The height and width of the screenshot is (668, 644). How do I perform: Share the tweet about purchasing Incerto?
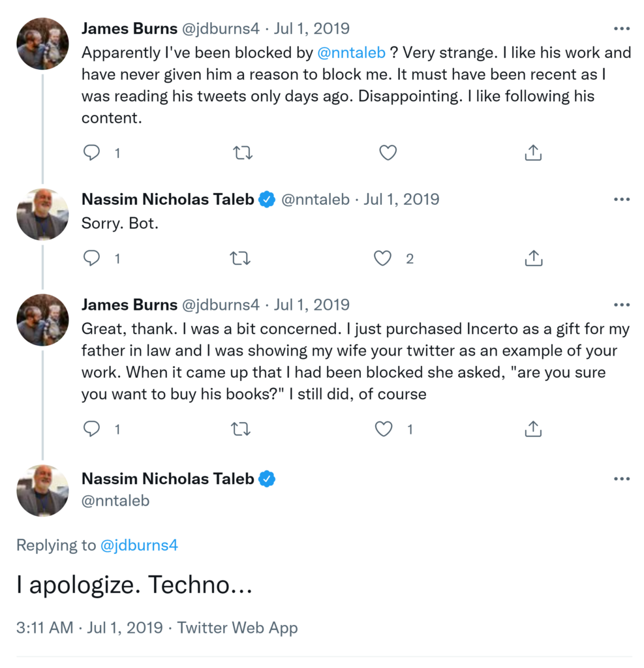point(533,429)
